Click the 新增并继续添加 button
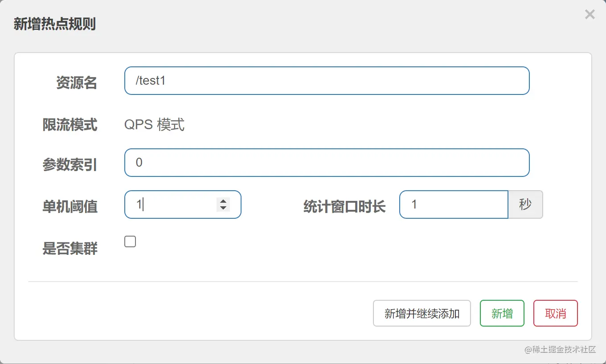The image size is (606, 364). [x=422, y=313]
